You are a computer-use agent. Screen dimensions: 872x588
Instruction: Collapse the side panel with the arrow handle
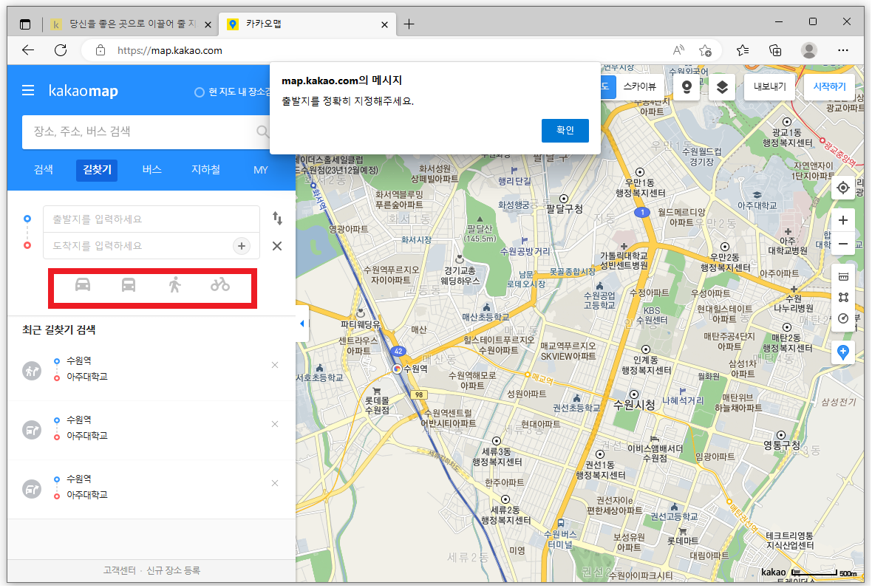tap(302, 324)
